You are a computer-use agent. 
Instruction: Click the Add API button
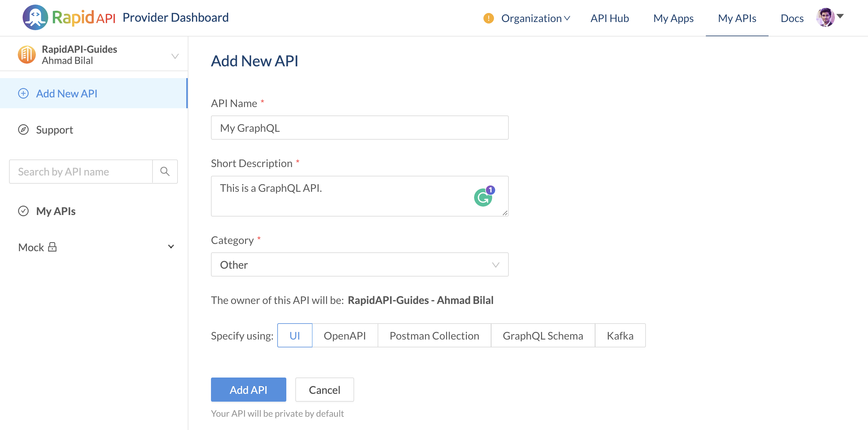click(x=248, y=390)
